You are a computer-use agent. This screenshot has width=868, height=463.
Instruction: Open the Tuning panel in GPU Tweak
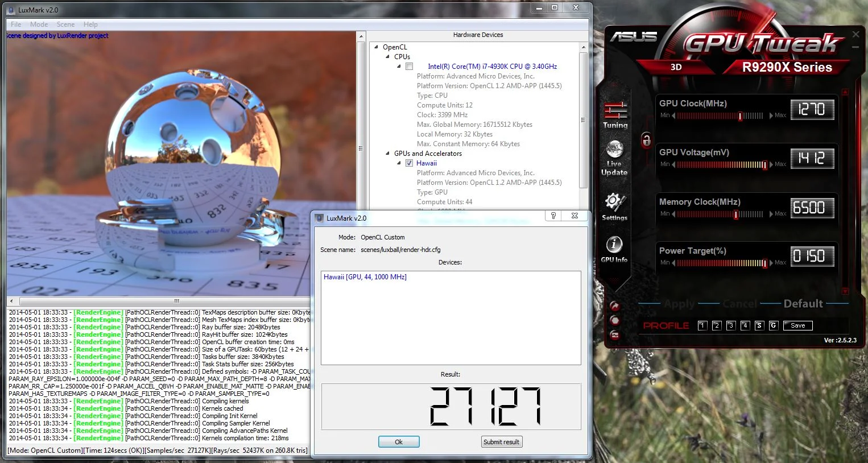coord(615,114)
